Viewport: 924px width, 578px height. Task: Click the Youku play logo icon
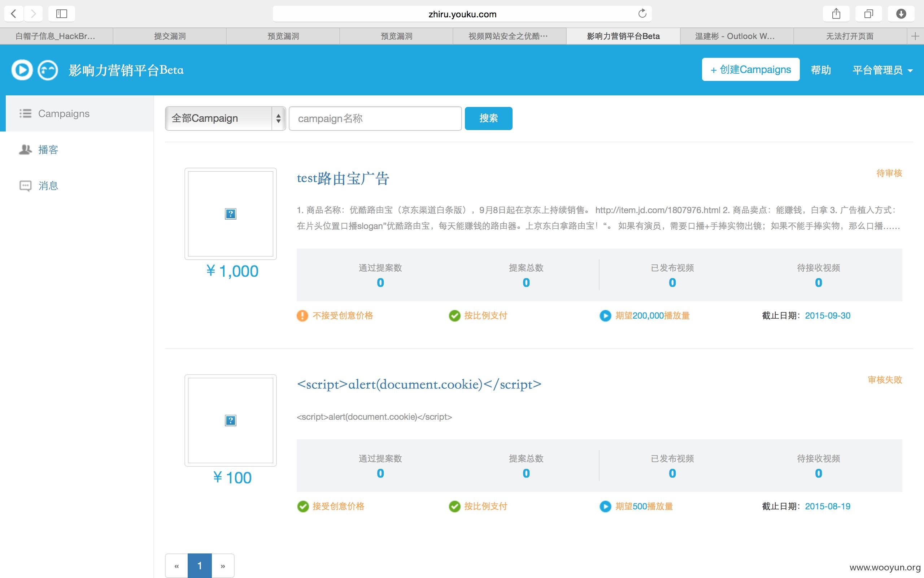(22, 70)
